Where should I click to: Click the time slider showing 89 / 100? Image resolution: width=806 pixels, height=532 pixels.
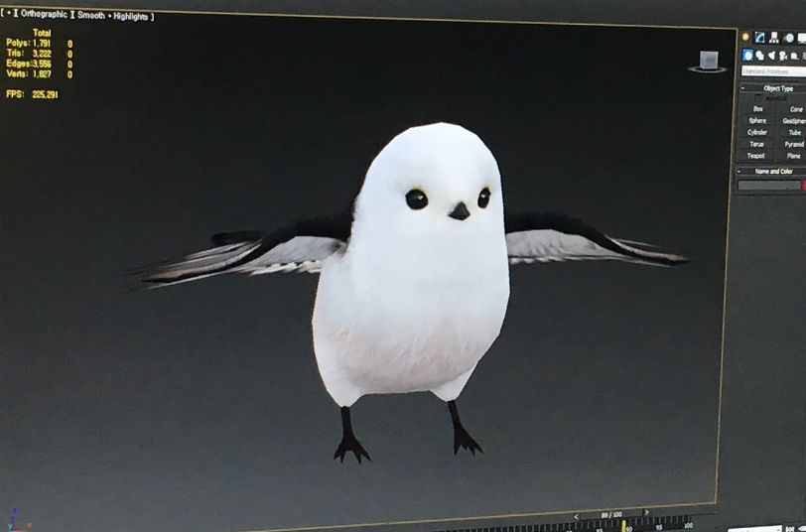(x=610, y=515)
